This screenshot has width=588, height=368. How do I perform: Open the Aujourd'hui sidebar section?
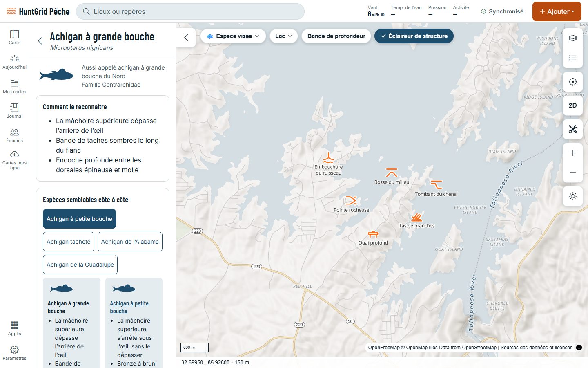coord(14,61)
